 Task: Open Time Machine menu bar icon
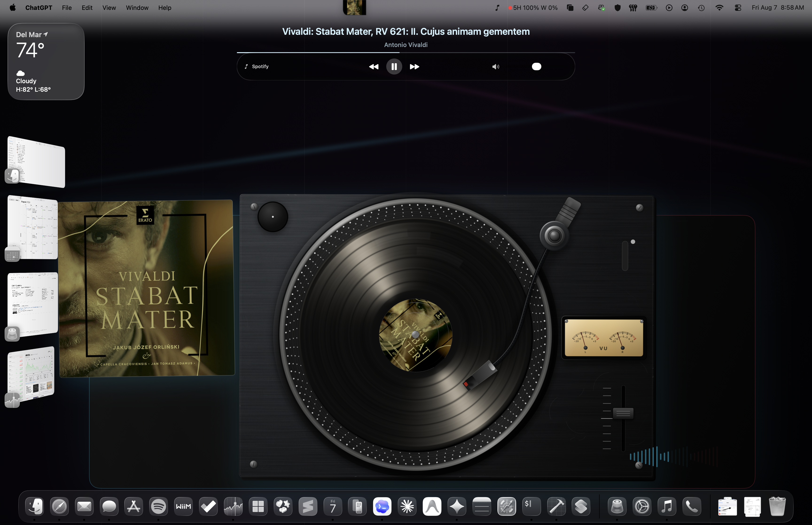click(701, 8)
